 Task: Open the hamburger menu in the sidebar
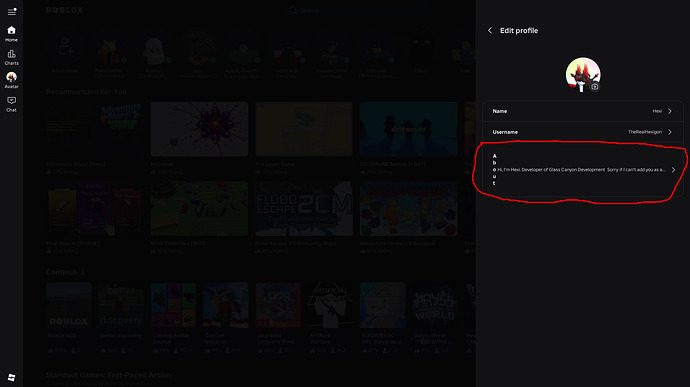[x=12, y=11]
